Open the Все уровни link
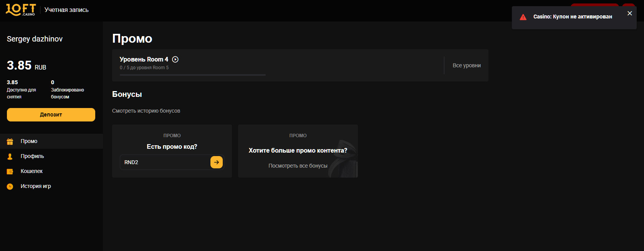Image resolution: width=644 pixels, height=251 pixels. [466, 65]
